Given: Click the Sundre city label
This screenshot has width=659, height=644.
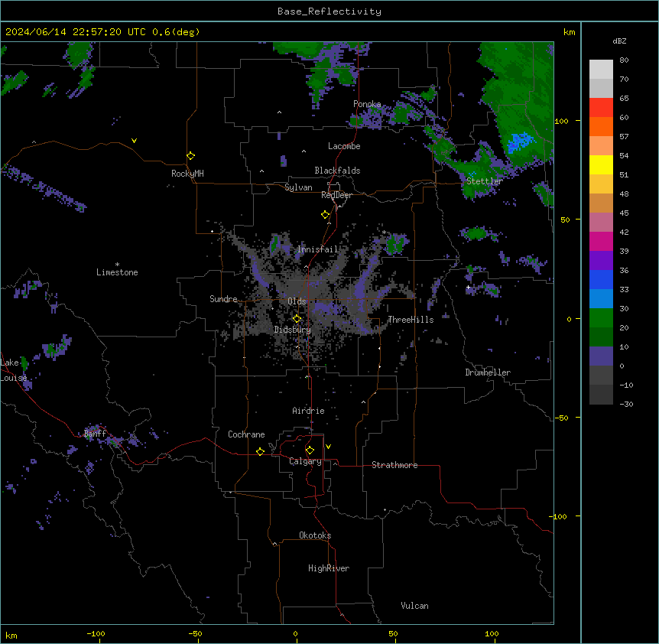Looking at the screenshot, I should point(223,299).
